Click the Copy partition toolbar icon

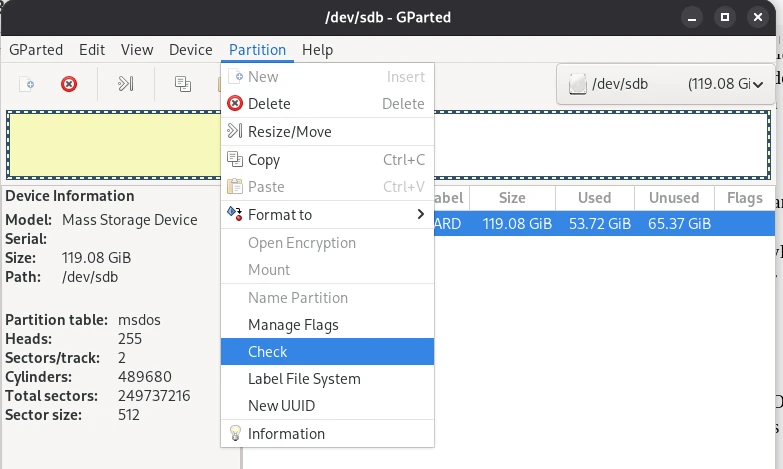point(183,84)
